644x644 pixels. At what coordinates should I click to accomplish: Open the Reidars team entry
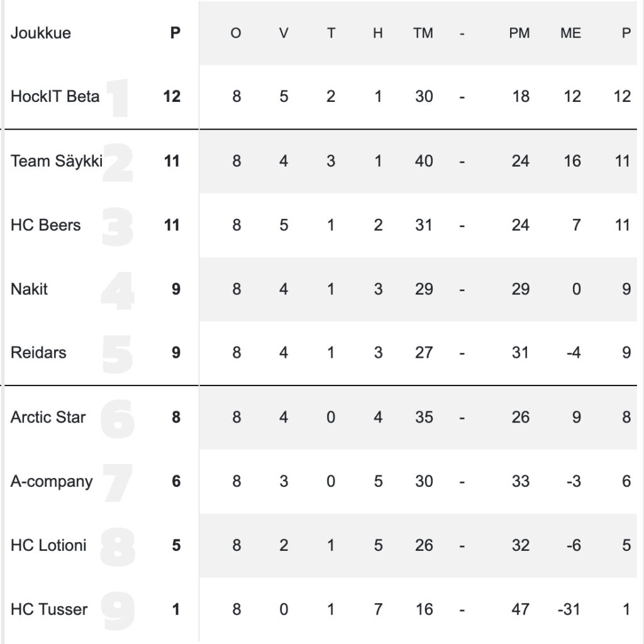pyautogui.click(x=38, y=353)
